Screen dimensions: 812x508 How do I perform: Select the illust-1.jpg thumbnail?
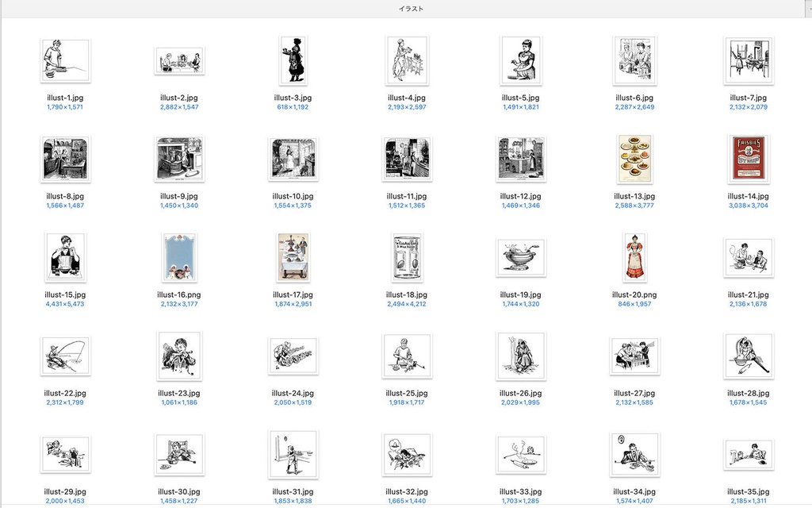[65, 60]
